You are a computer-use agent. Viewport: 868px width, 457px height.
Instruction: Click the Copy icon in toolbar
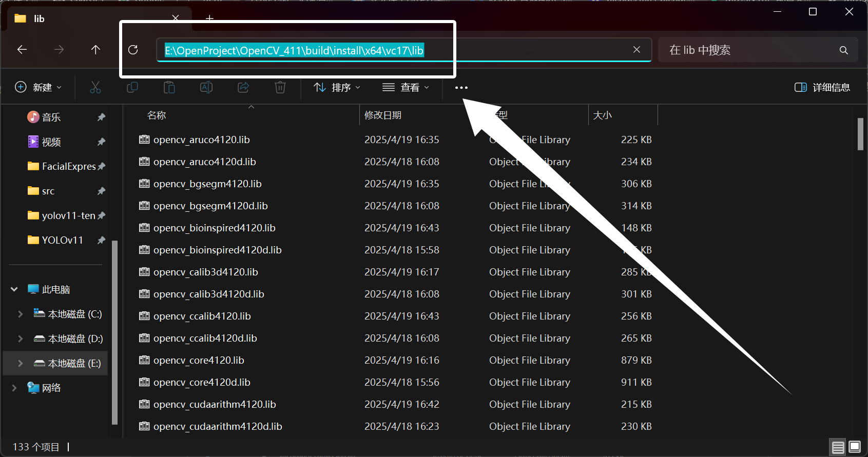pyautogui.click(x=132, y=87)
